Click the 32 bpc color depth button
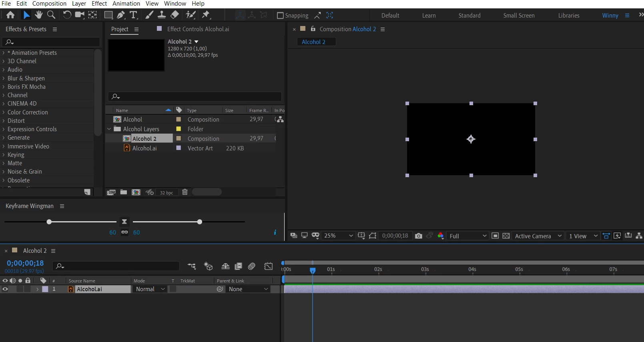This screenshot has height=342, width=644. (x=167, y=192)
